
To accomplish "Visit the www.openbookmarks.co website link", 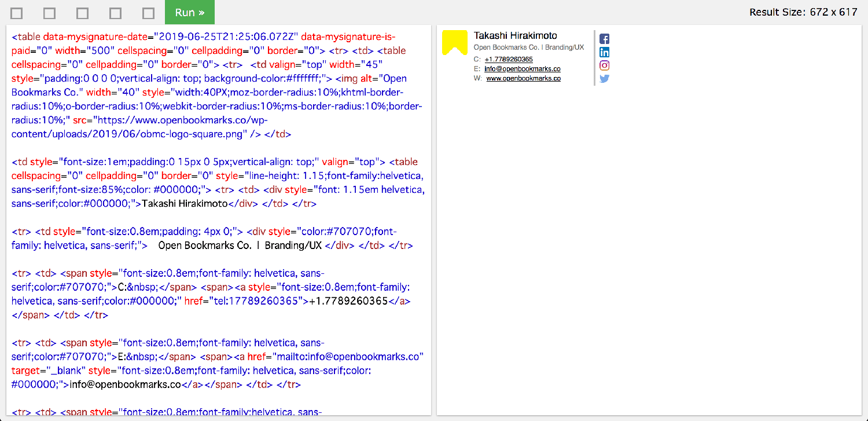I will pyautogui.click(x=524, y=79).
